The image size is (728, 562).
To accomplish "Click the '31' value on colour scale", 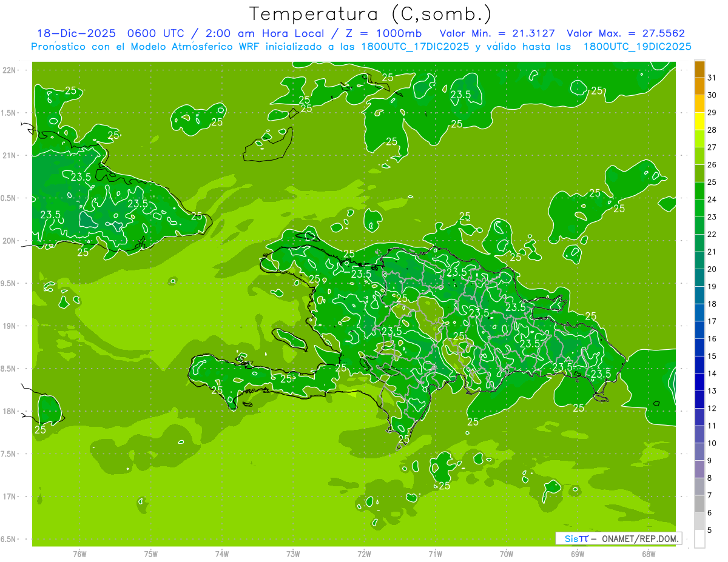I will pos(712,78).
